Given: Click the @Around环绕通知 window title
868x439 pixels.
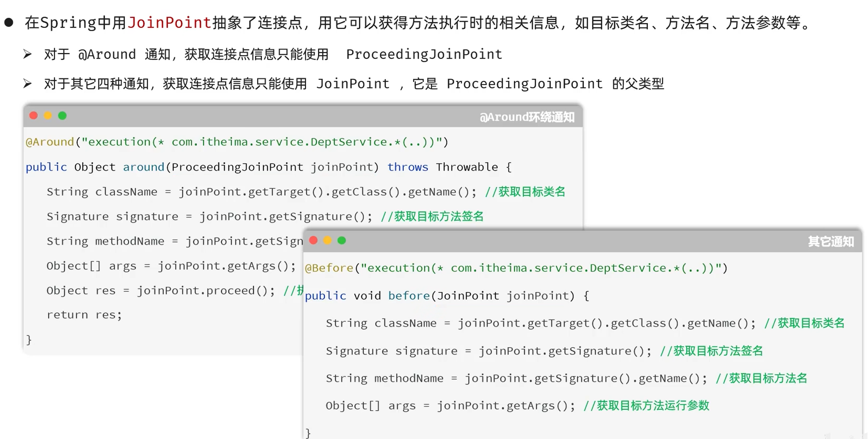Looking at the screenshot, I should [527, 117].
